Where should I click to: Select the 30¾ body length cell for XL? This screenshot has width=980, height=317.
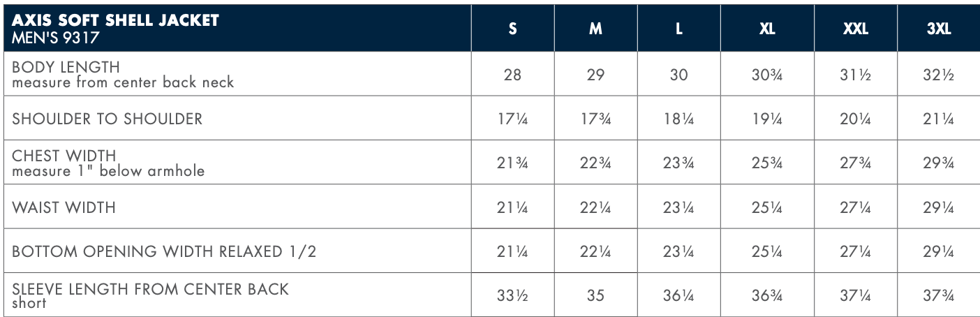click(x=767, y=75)
